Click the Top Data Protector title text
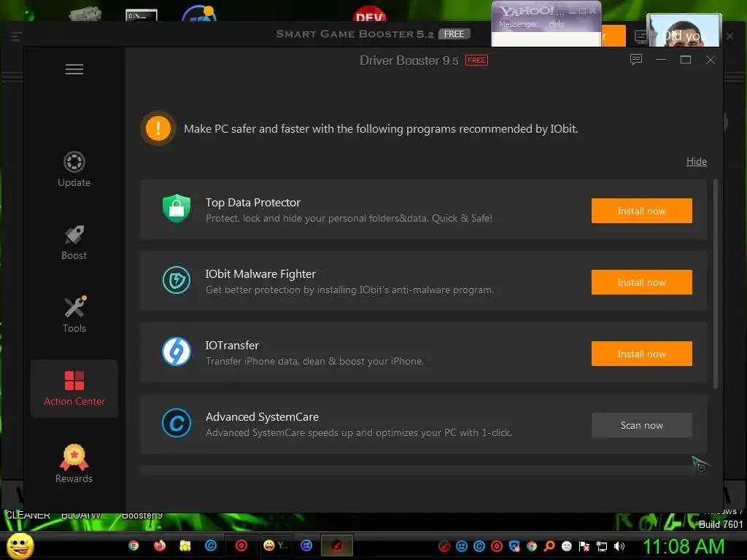 click(253, 203)
